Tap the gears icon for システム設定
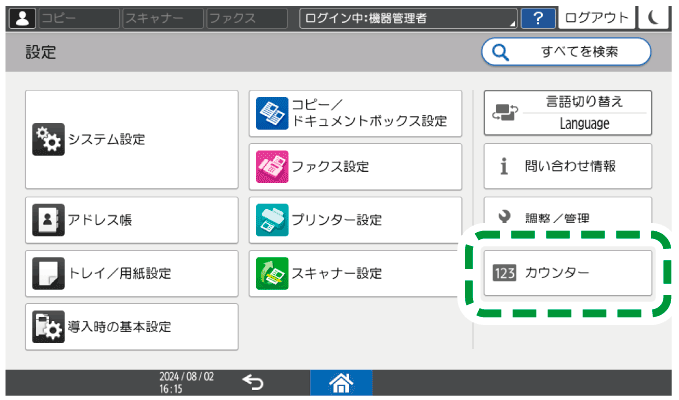Viewport: 679px width, 400px height. pyautogui.click(x=48, y=139)
